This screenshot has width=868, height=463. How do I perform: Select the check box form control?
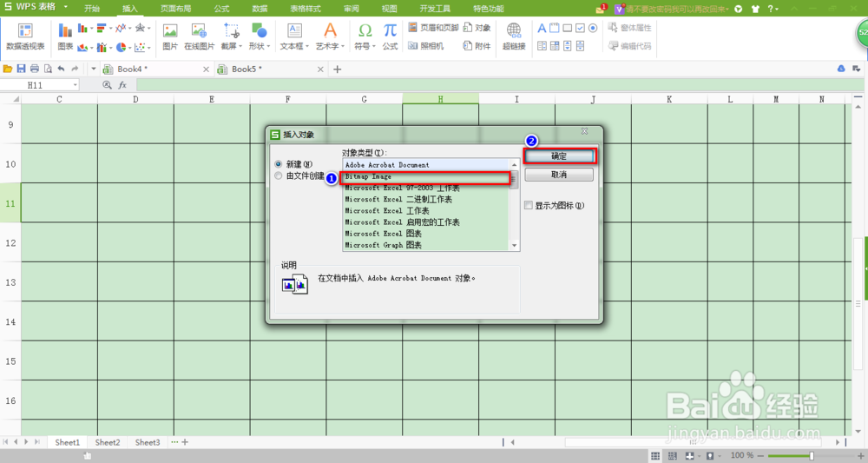point(580,28)
